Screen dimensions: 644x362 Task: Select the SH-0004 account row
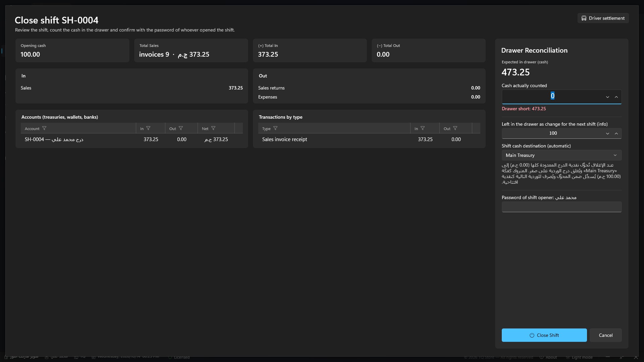(x=131, y=139)
